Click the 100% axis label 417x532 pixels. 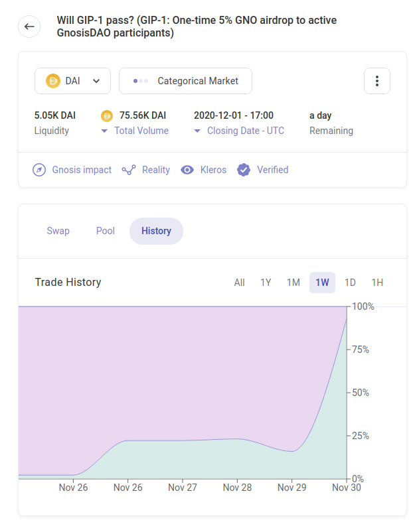pos(363,306)
